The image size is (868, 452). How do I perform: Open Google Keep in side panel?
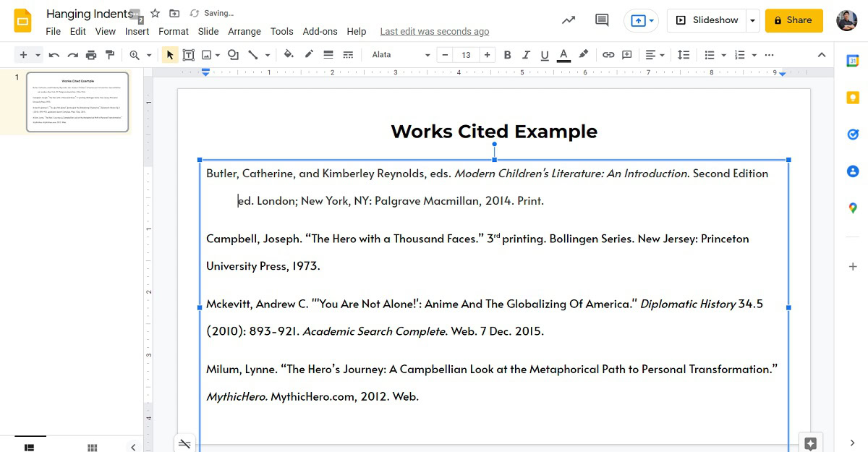(852, 98)
